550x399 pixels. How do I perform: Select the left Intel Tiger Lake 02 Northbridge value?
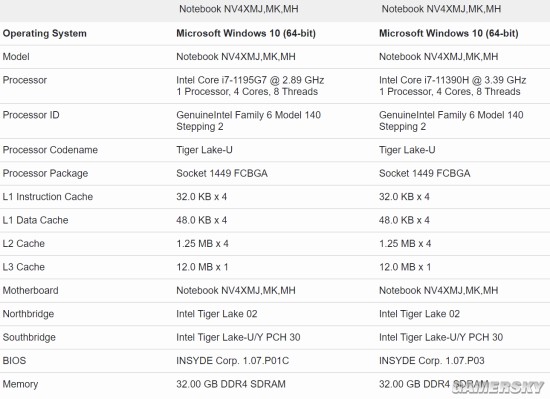[217, 314]
